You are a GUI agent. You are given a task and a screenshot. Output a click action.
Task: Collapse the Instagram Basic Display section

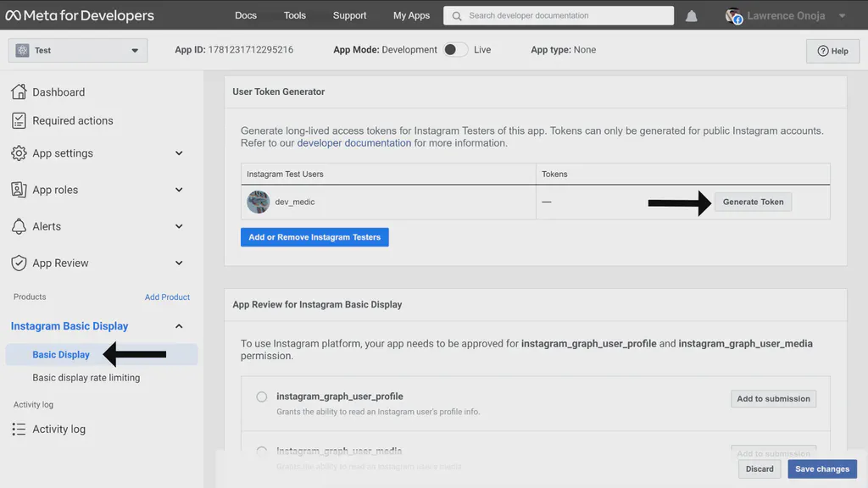(178, 325)
